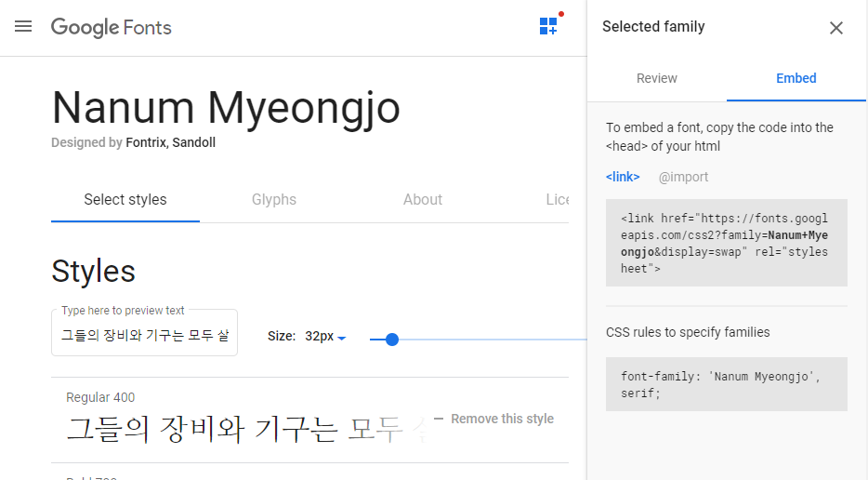Click the font size slider handle
This screenshot has width=868, height=480.
[392, 340]
